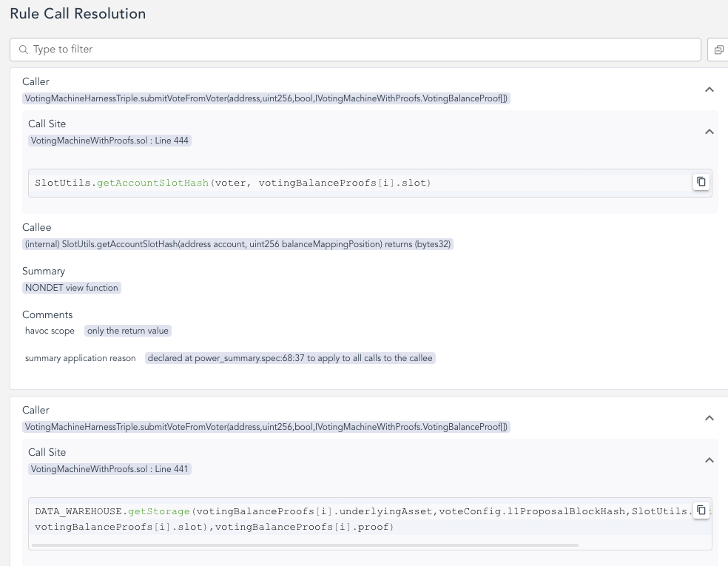The image size is (728, 566).
Task: Toggle the first caller entry expanded state
Action: pyautogui.click(x=710, y=89)
